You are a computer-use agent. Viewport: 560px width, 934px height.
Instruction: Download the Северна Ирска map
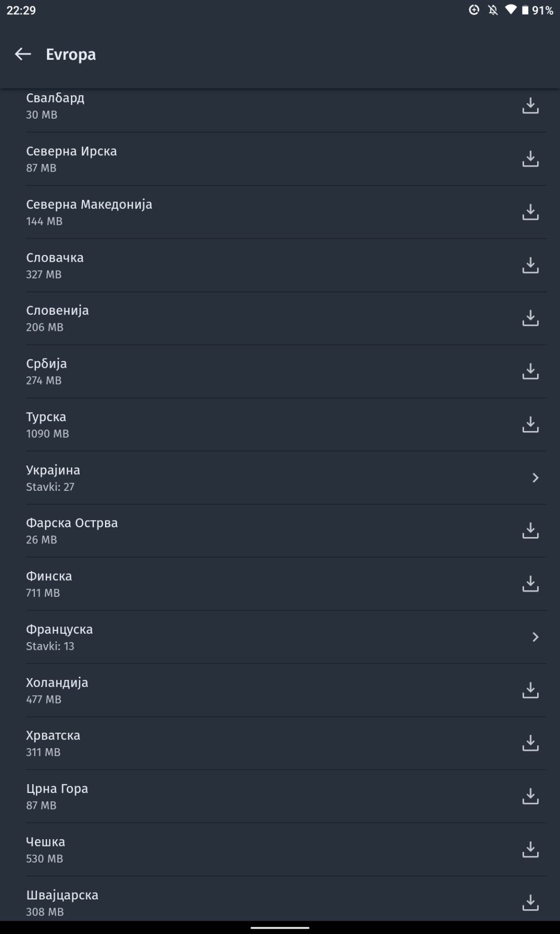pos(530,159)
